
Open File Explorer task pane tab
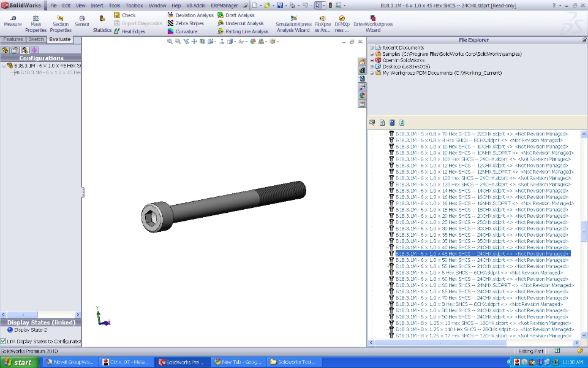tap(362, 79)
